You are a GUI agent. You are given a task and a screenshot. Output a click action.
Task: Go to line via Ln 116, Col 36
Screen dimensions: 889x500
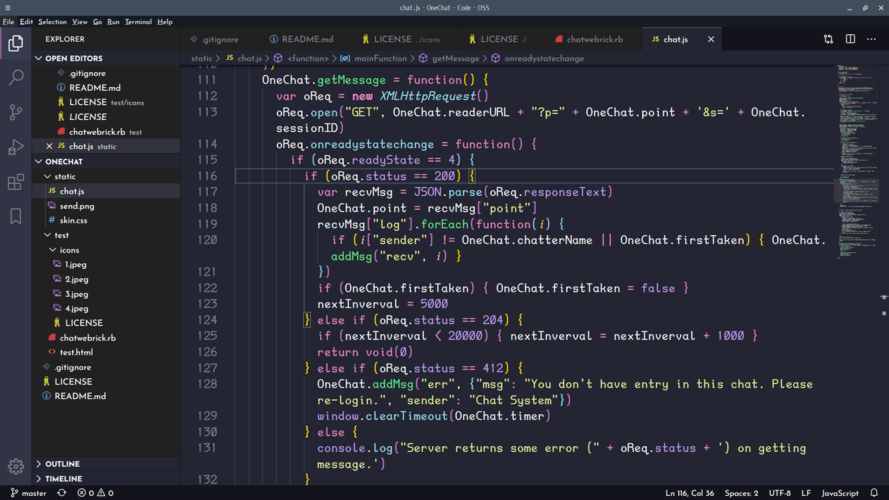coord(689,493)
